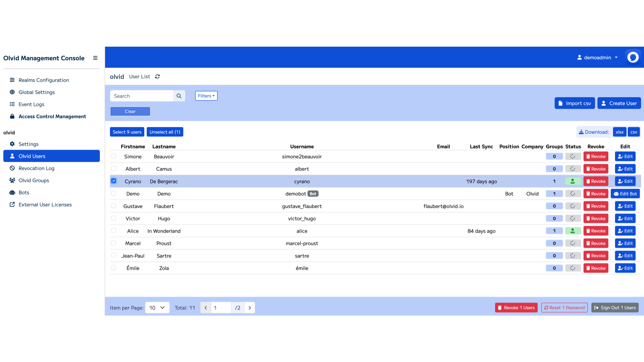Click status icon for Marcel Proust row
This screenshot has height=362, width=644.
pos(573,243)
